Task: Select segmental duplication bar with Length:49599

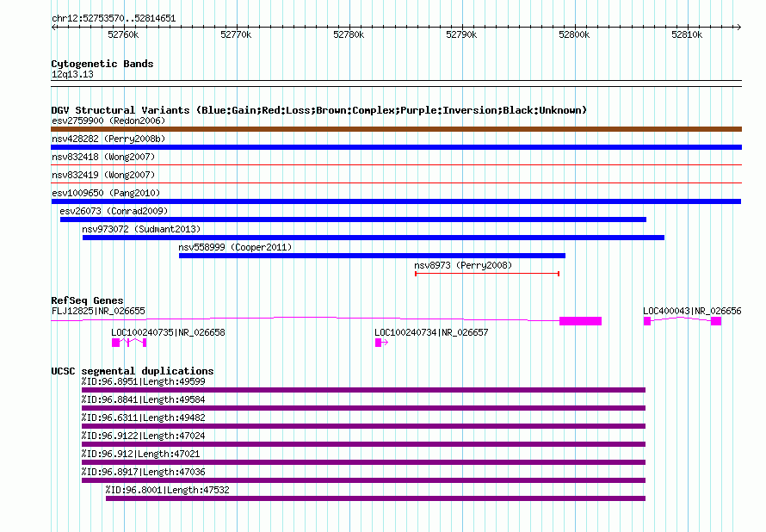Action: point(363,390)
